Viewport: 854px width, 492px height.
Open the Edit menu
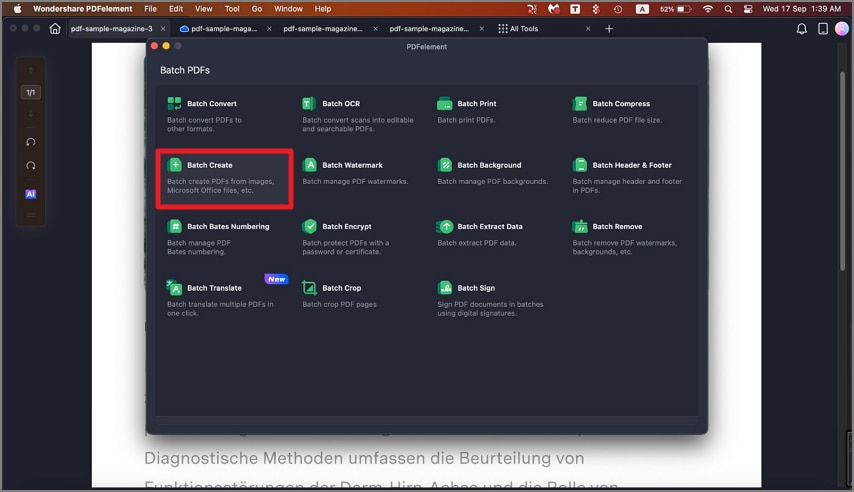[x=175, y=9]
